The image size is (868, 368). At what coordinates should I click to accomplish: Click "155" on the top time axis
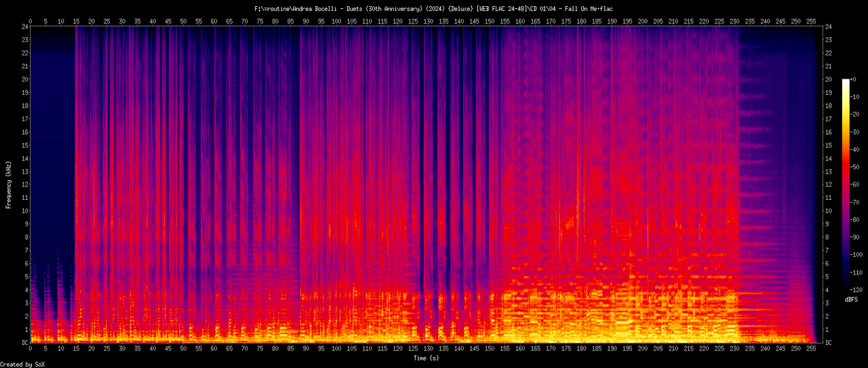coord(505,21)
